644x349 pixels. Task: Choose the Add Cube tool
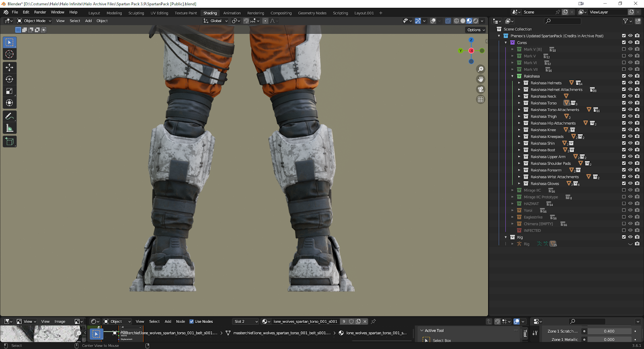(x=9, y=142)
